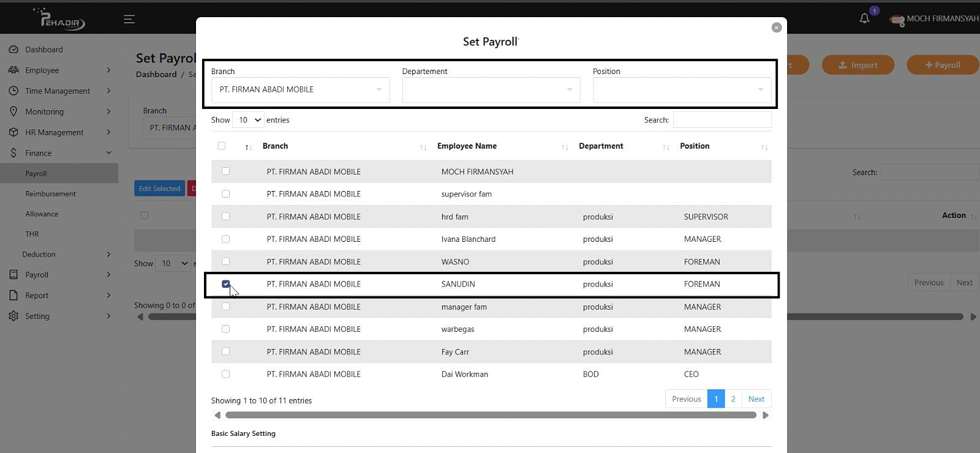The image size is (980, 453).
Task: Open the Branch dropdown in Set Payroll
Action: click(300, 90)
